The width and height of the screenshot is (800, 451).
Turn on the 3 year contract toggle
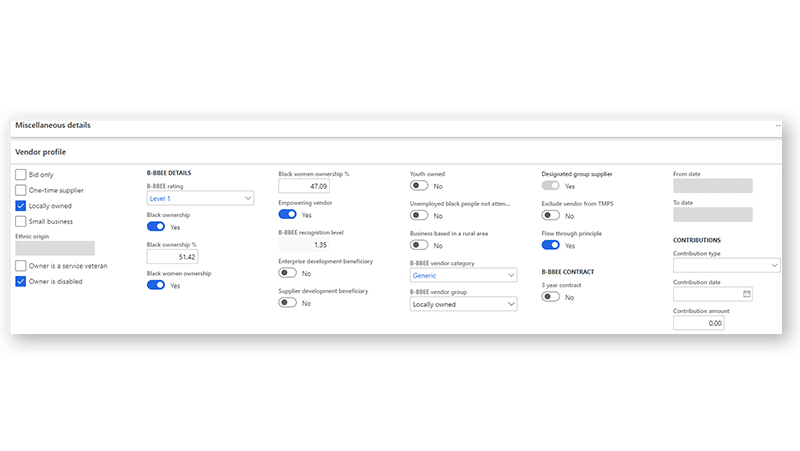551,297
